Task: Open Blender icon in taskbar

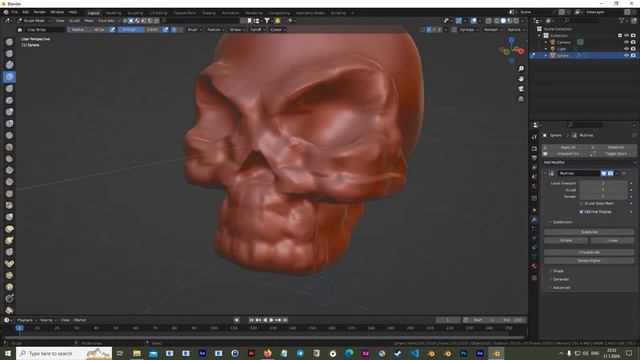Action: [x=496, y=353]
